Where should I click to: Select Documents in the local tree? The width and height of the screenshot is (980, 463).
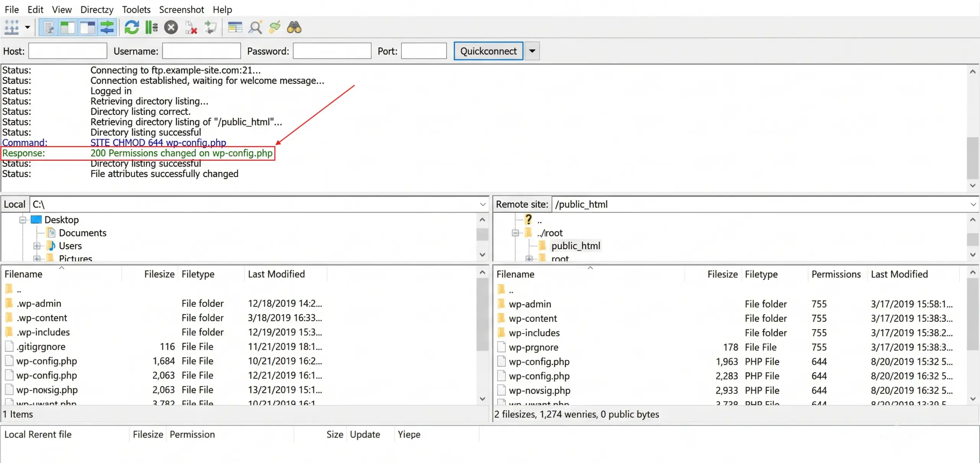click(x=83, y=233)
